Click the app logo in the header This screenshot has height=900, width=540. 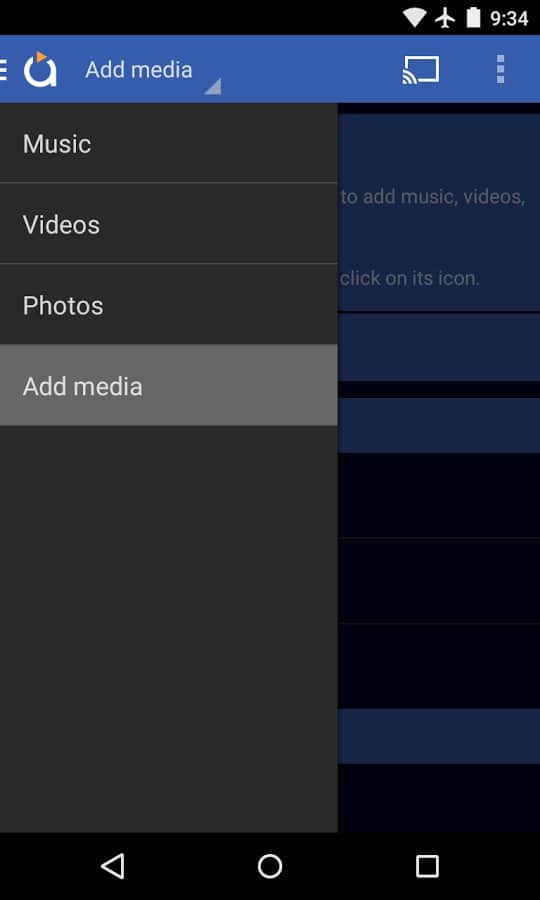tap(40, 69)
